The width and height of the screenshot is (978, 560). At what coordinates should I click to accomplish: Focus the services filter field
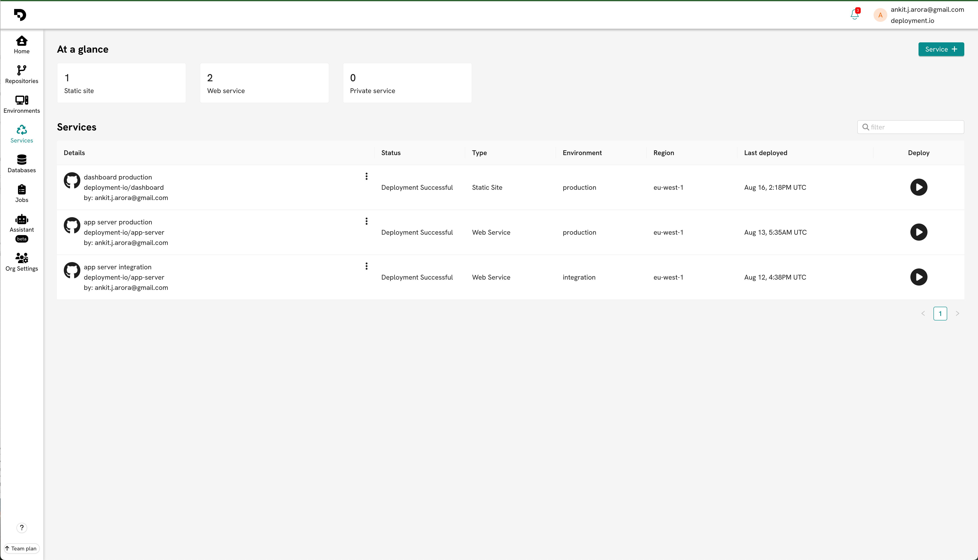pyautogui.click(x=910, y=127)
